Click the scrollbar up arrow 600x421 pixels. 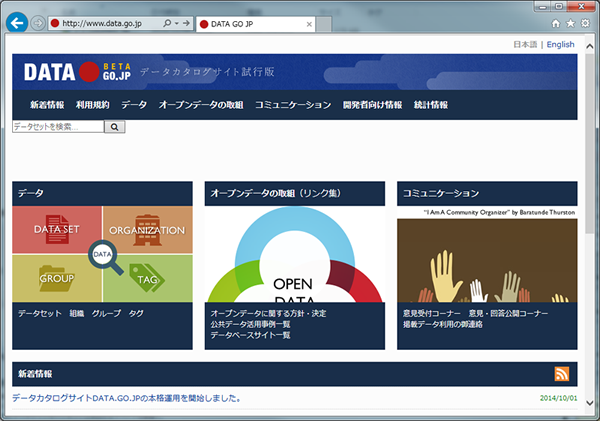590,46
